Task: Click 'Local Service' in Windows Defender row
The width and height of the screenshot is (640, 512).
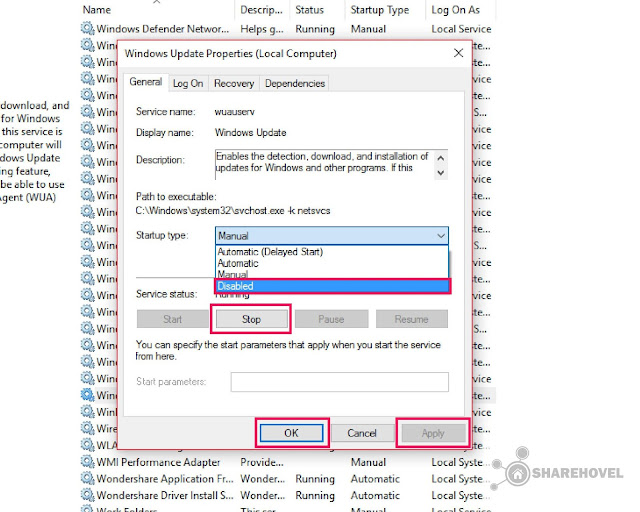Action: (461, 29)
